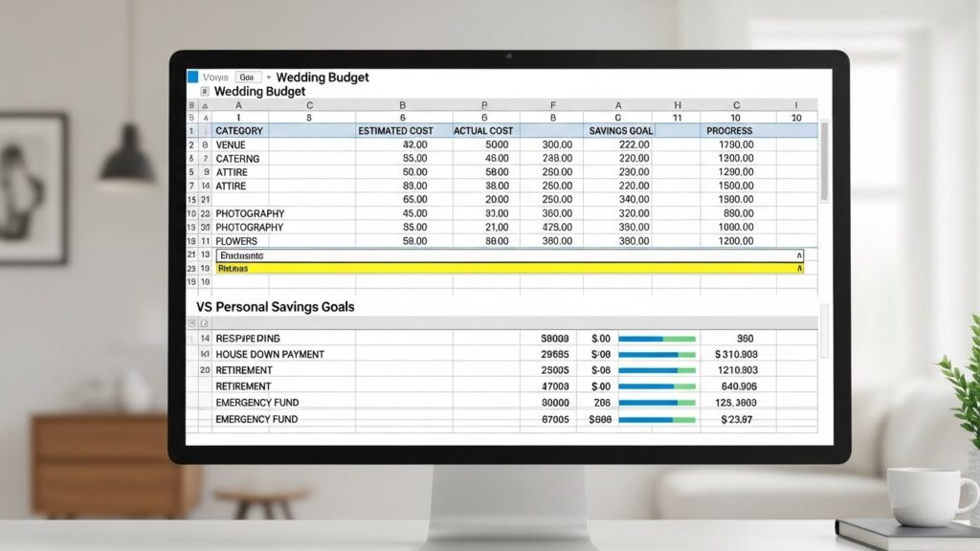The height and width of the screenshot is (551, 980).
Task: Select column H header
Action: (678, 105)
